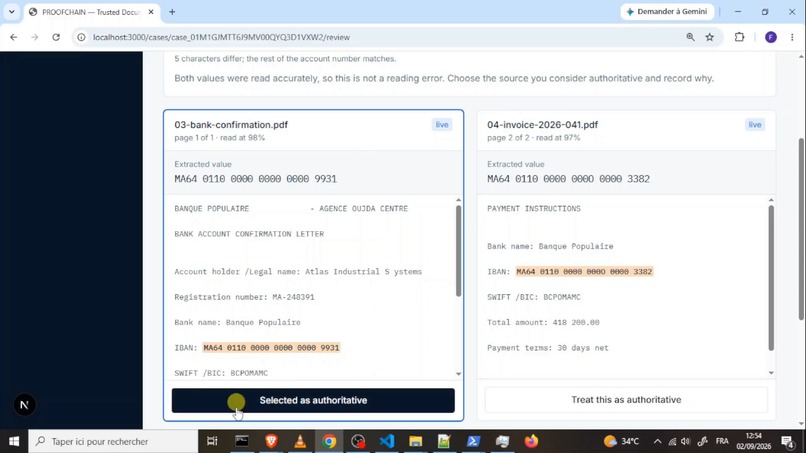
Task: Open the volume control icon
Action: [686, 441]
